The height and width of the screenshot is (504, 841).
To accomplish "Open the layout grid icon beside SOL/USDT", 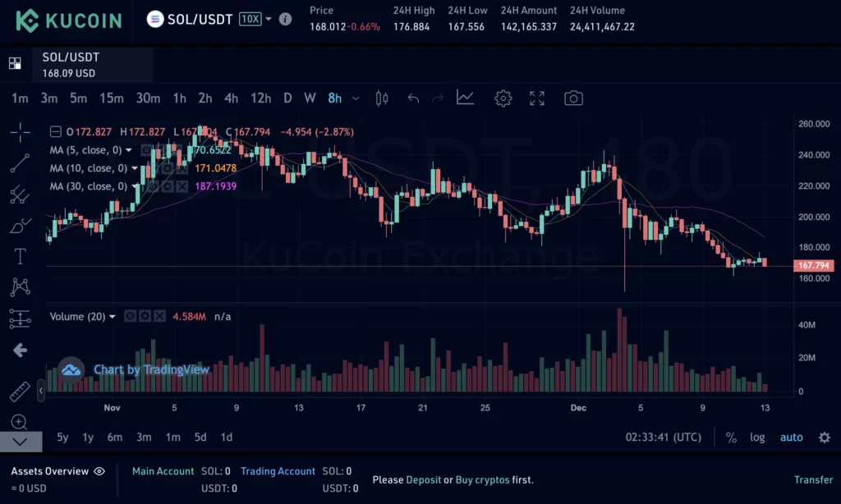I will [15, 64].
